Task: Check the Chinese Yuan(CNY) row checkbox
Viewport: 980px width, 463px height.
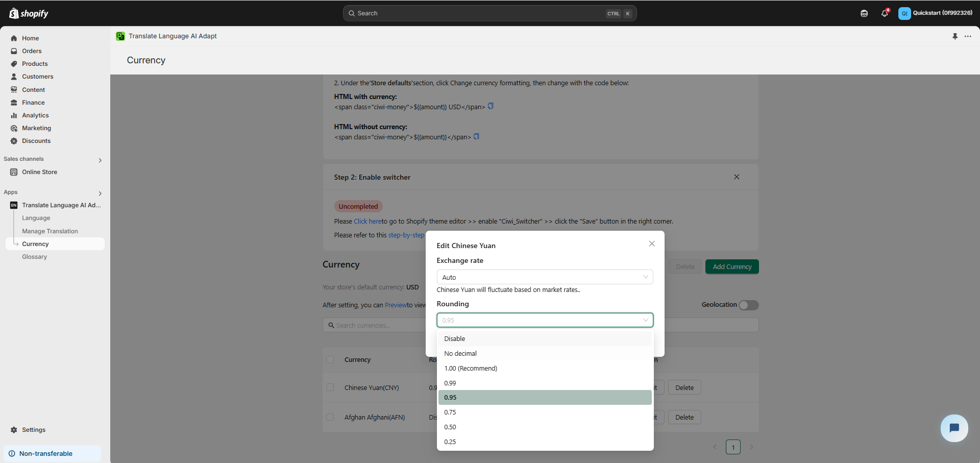Action: [330, 387]
